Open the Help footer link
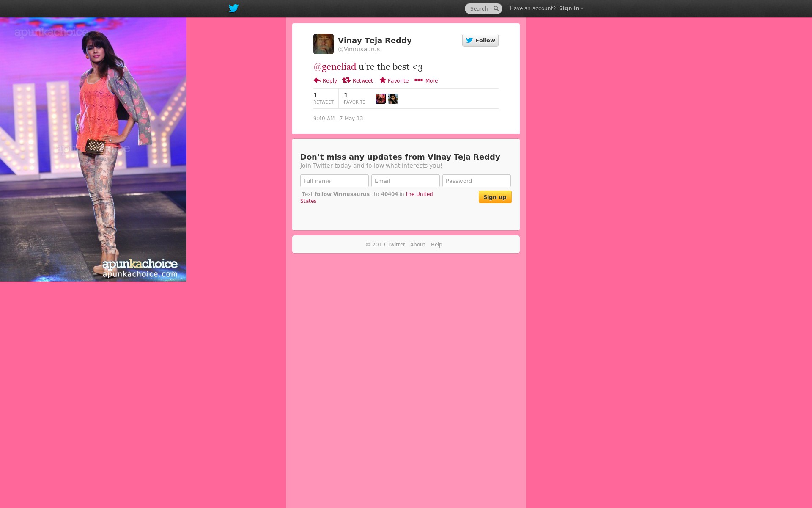 click(x=436, y=245)
